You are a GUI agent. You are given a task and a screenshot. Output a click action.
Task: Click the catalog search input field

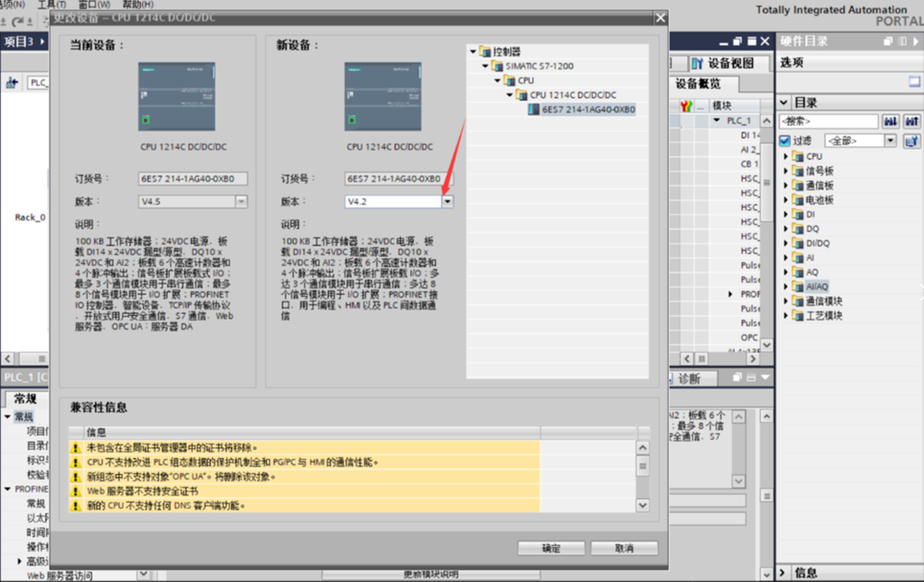(x=829, y=122)
